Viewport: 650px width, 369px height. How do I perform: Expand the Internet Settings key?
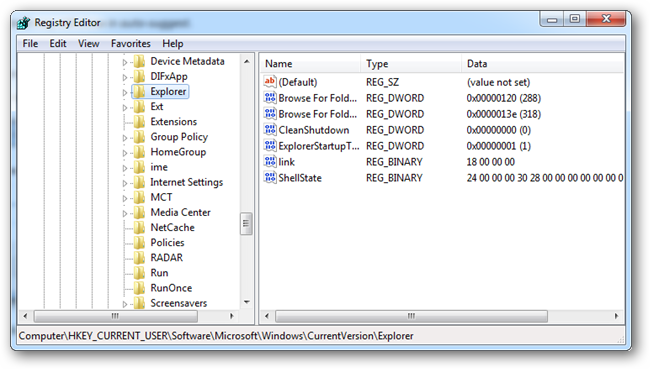coord(125,183)
